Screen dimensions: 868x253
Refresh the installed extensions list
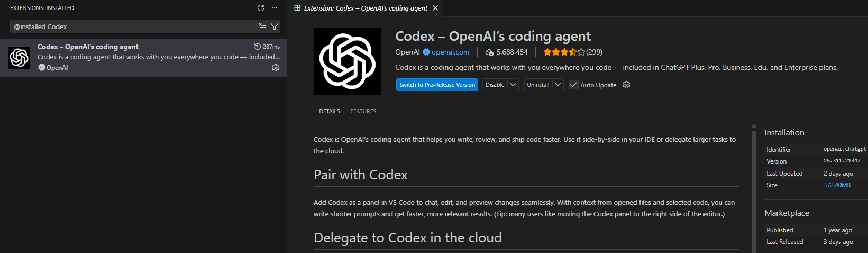260,8
